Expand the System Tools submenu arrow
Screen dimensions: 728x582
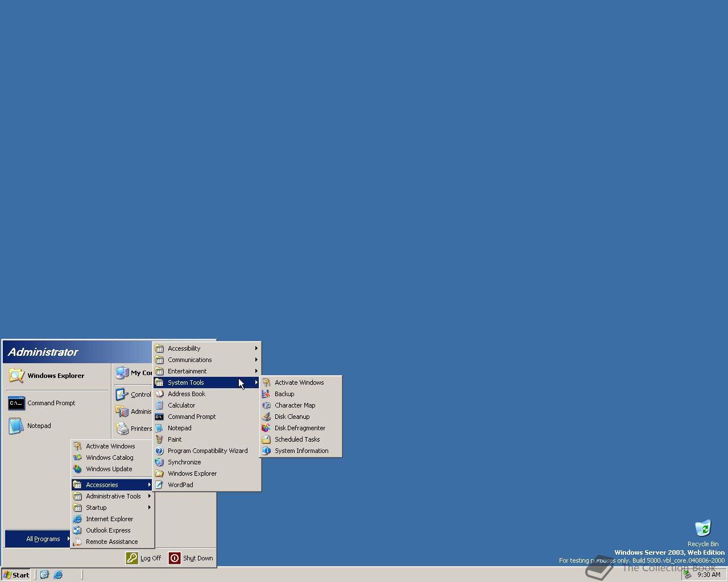tap(257, 383)
